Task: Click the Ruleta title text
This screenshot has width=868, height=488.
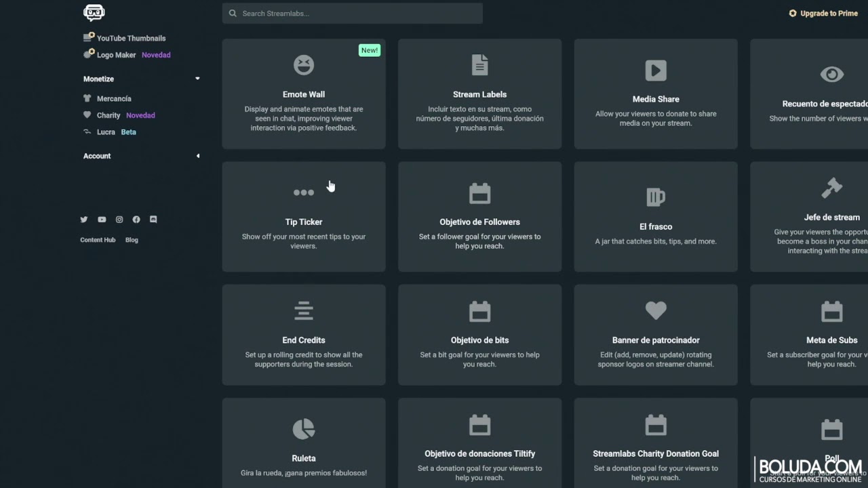Action: point(304,458)
